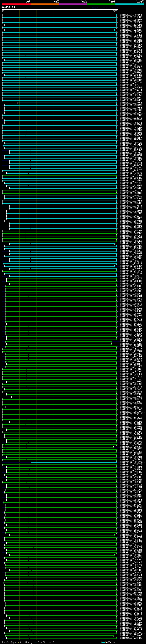This screenshot has height=644, width=146.
Task: Select hit label UniRef100_P34917
Action: (x=131, y=334)
